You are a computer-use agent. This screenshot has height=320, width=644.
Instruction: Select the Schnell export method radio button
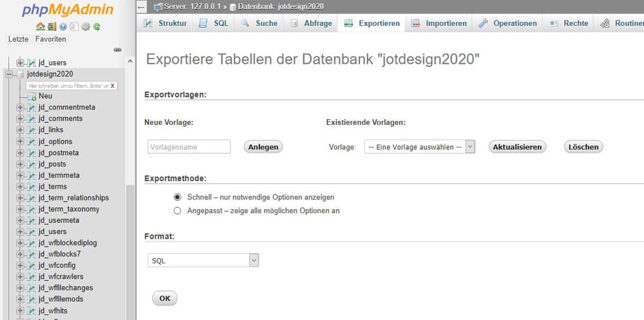[178, 197]
